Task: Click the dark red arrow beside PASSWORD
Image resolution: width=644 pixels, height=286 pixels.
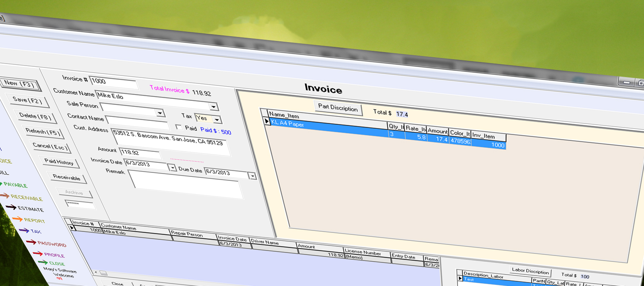Action: (31, 242)
